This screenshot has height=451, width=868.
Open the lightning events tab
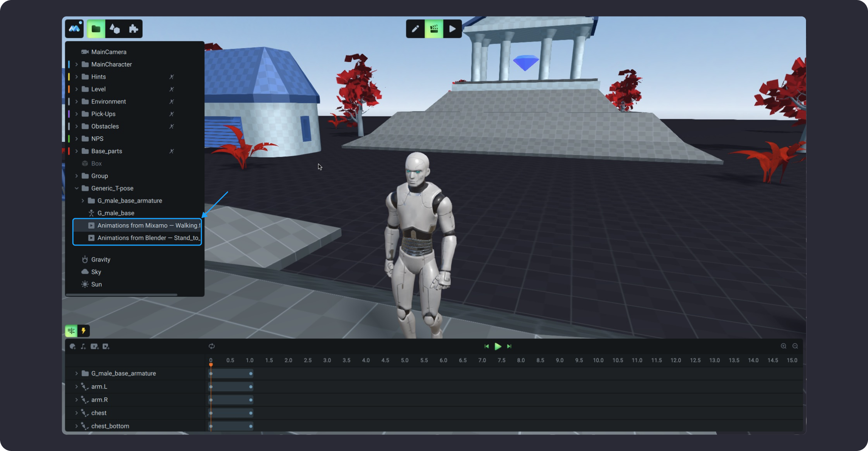click(83, 331)
